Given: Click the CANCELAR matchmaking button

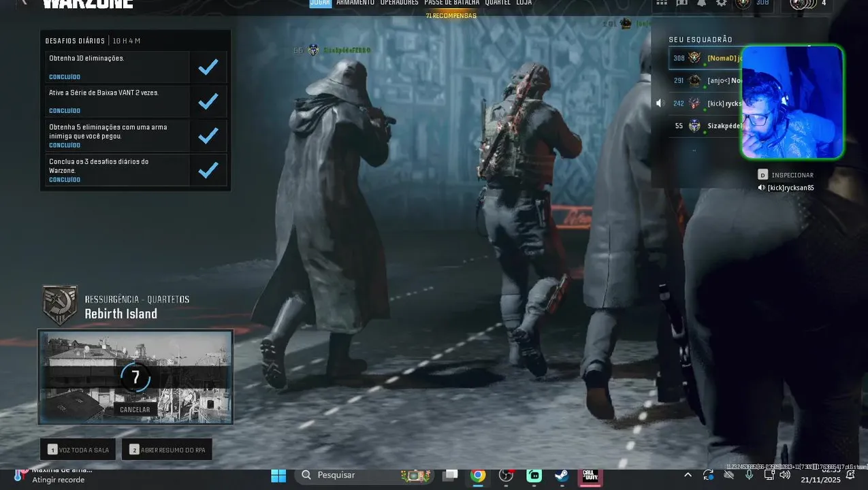Looking at the screenshot, I should (135, 410).
